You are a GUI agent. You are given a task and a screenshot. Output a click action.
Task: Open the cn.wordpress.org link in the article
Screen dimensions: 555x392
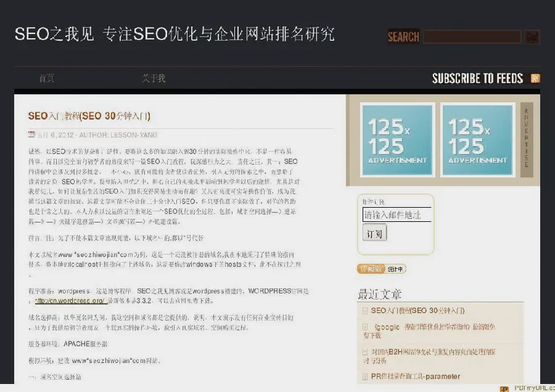coord(70,301)
